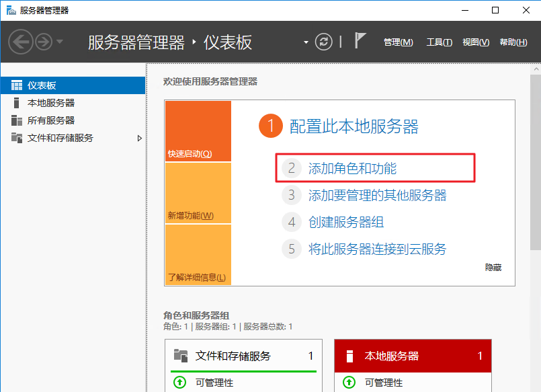The image size is (541, 392).
Task: Click the 添加要管理的其他服务器 link
Action: [x=378, y=195]
